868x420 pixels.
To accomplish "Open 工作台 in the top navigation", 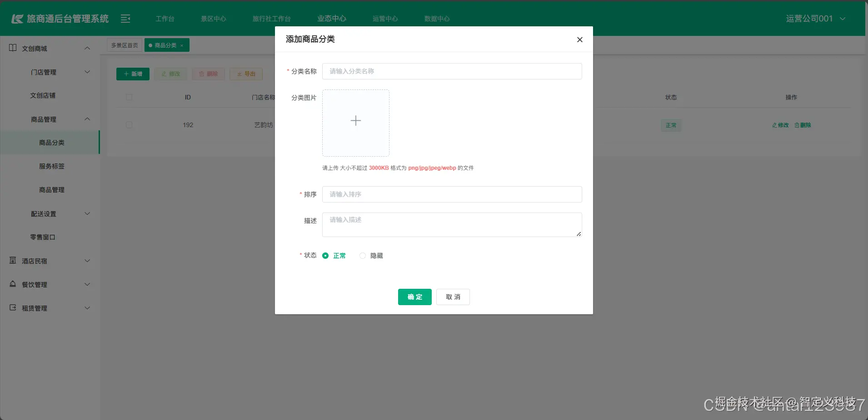I will [x=165, y=19].
